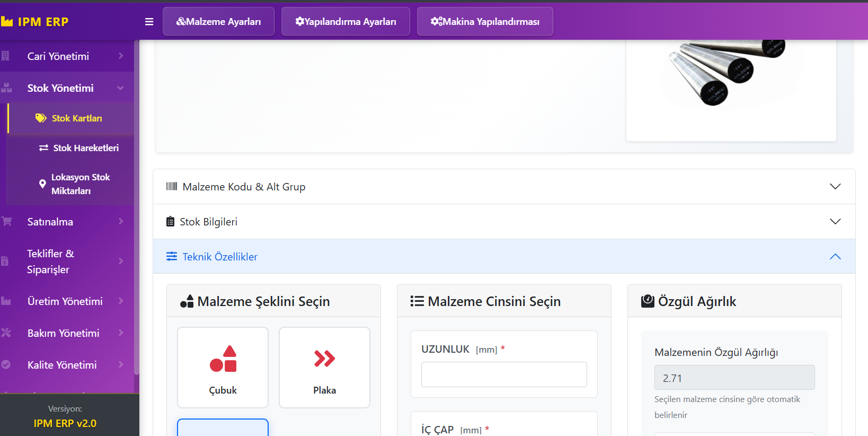The image size is (868, 436).
Task: Click the Özgül Ağırlık 2.71 field
Action: coord(734,378)
